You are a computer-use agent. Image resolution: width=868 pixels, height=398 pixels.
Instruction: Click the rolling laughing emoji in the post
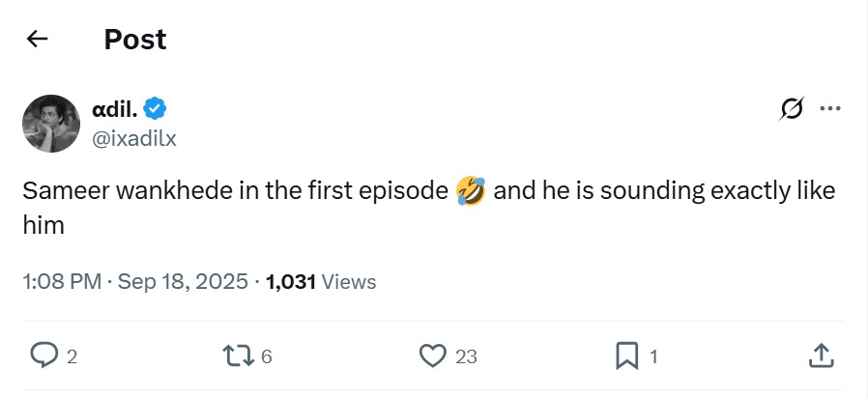(x=469, y=191)
